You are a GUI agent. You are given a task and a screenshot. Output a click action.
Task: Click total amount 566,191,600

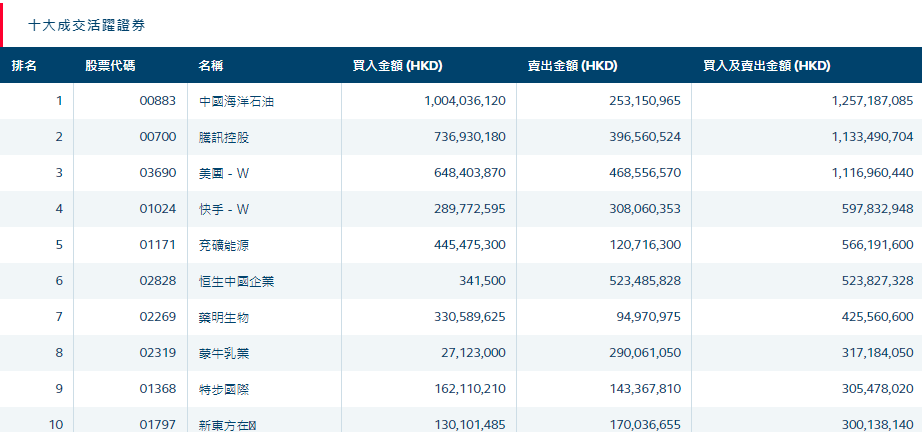click(878, 245)
